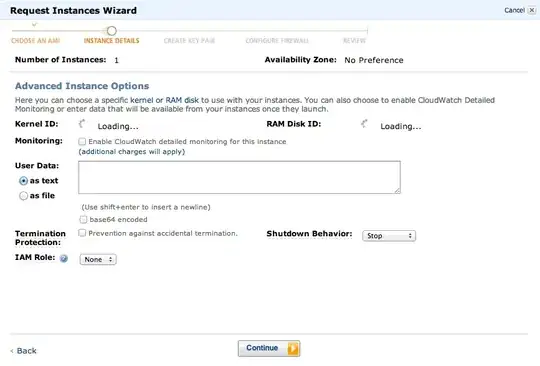Viewport: 540px width, 366px height.
Task: Click additional charges will apply link
Action: click(132, 152)
